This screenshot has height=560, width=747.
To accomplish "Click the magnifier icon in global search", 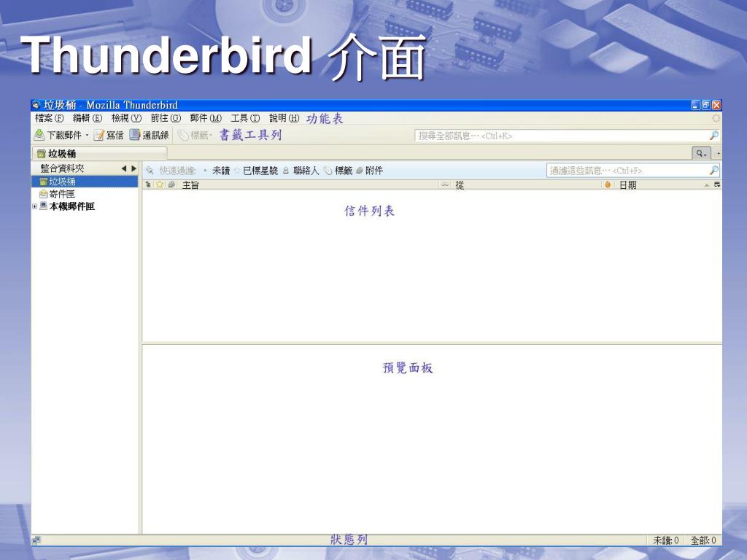I will pyautogui.click(x=713, y=136).
